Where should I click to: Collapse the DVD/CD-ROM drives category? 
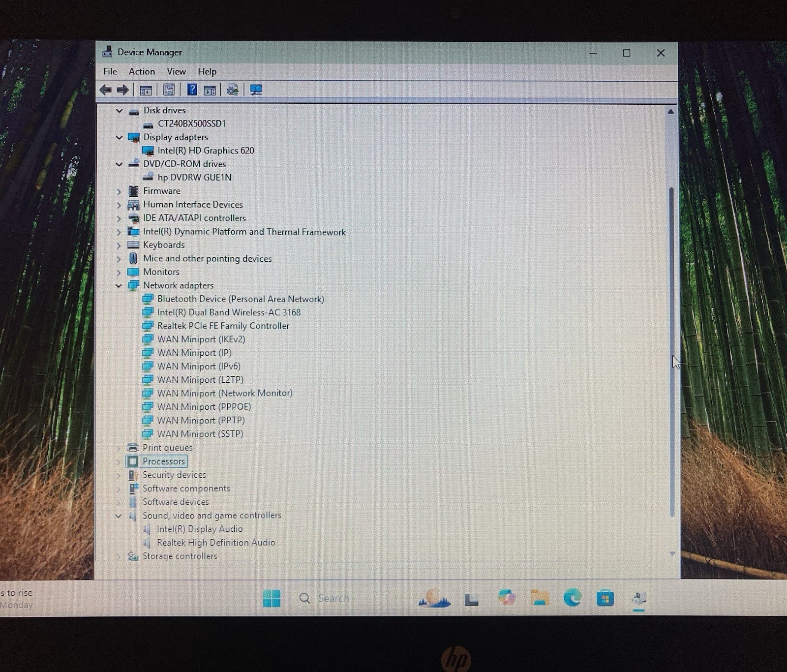pos(119,164)
